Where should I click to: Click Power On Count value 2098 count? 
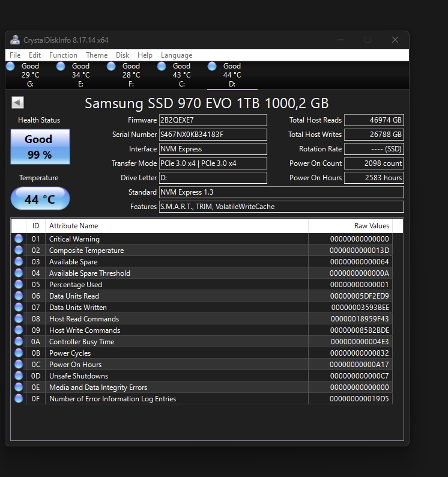[x=374, y=163]
